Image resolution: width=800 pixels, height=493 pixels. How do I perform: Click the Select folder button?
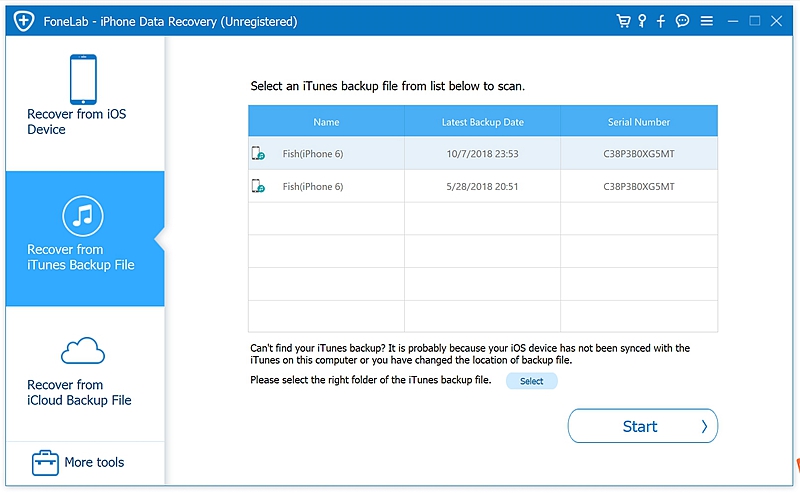(x=532, y=381)
